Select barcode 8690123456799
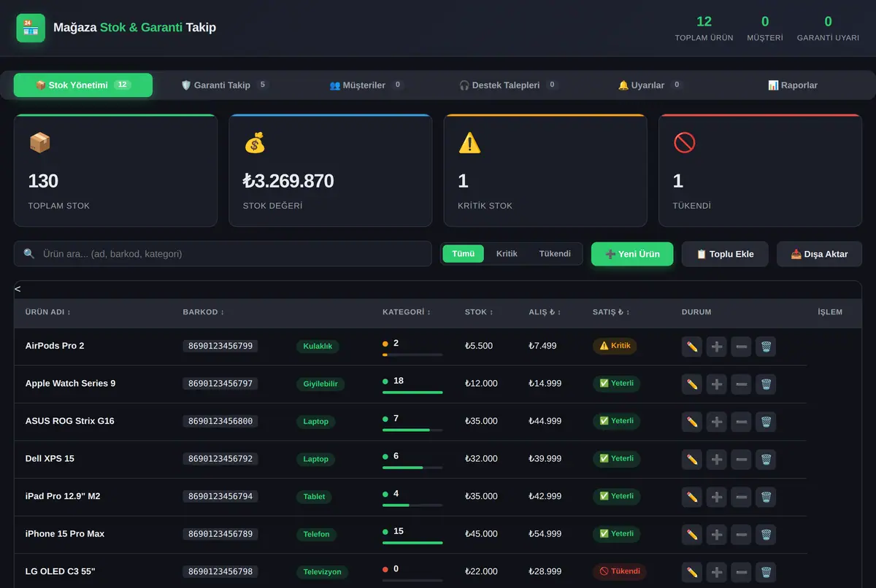This screenshot has height=588, width=876. click(x=220, y=346)
